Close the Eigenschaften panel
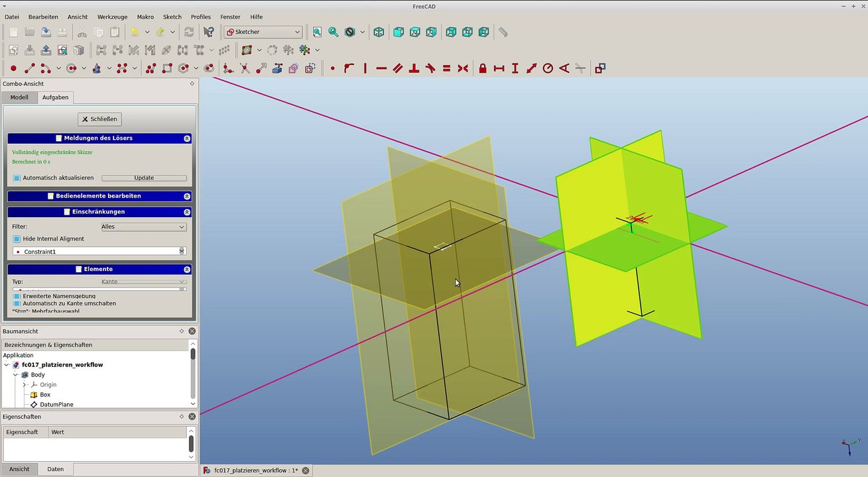Image resolution: width=868 pixels, height=477 pixels. click(192, 417)
